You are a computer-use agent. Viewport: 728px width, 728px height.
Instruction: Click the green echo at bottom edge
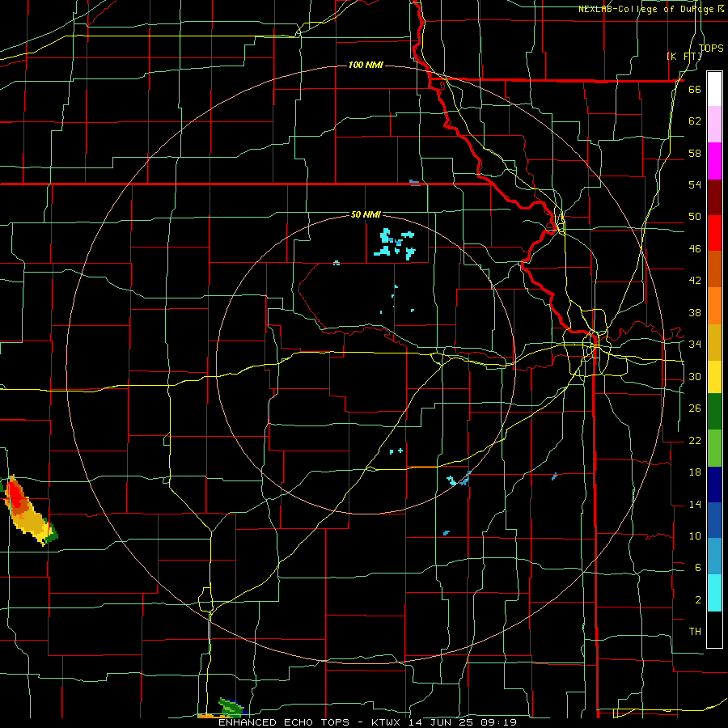tap(231, 706)
